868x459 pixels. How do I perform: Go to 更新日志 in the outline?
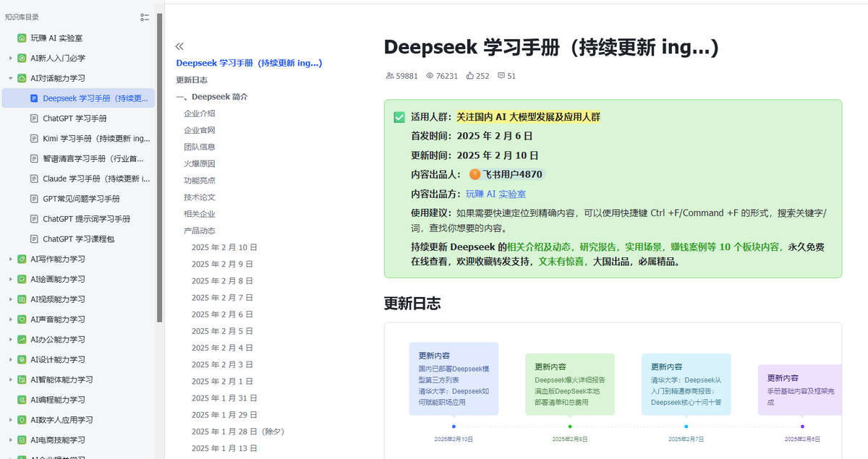pyautogui.click(x=192, y=80)
